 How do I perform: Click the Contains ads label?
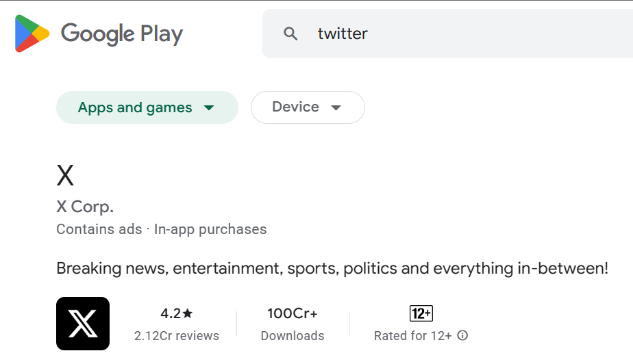99,229
